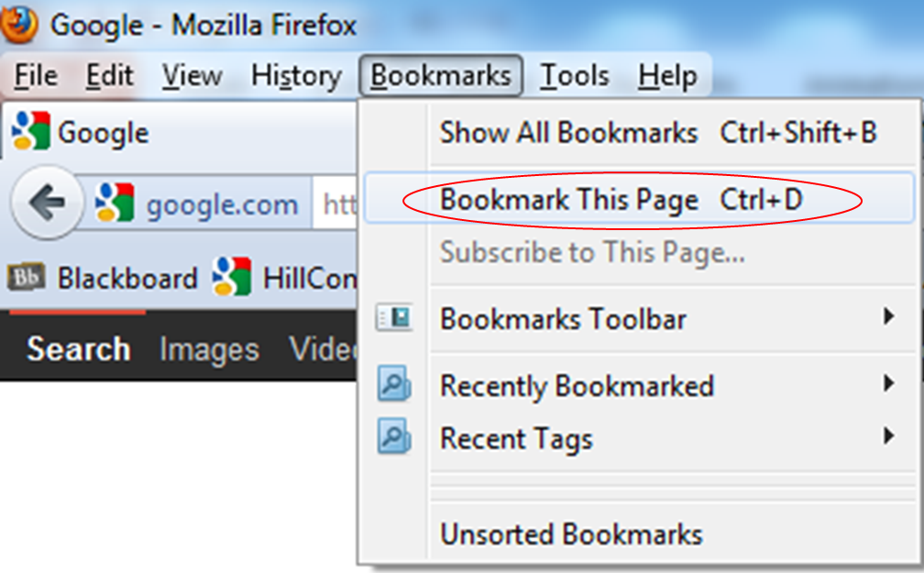
Task: Click the site identity Google icon
Action: click(115, 203)
